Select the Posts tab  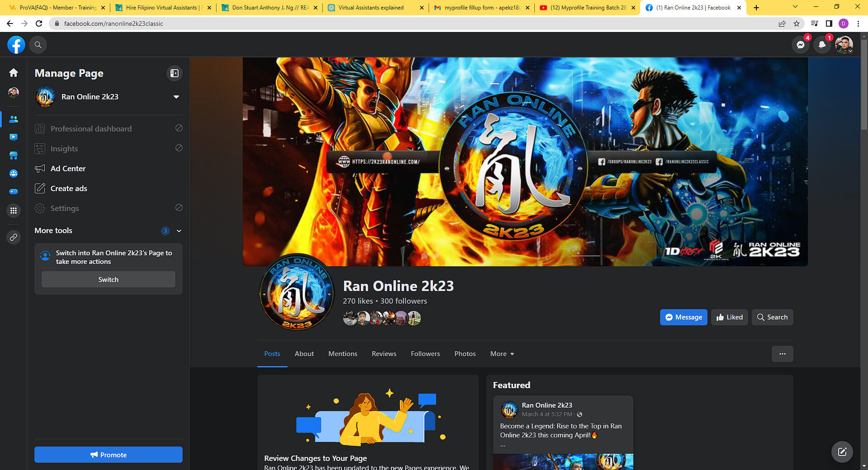272,354
